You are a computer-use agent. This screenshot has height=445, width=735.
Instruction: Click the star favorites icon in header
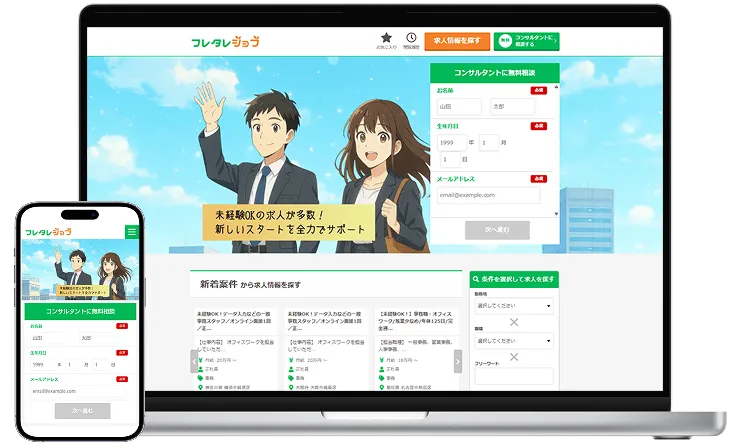(x=386, y=38)
